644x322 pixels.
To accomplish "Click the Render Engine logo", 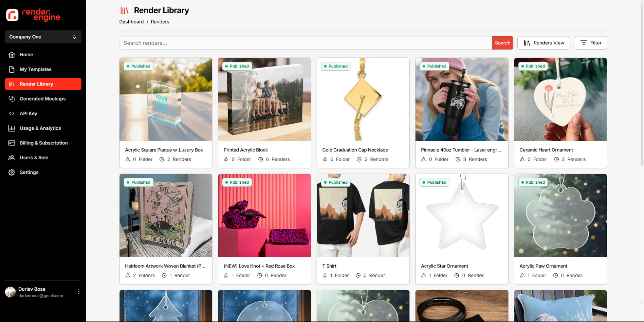I will 33,15.
